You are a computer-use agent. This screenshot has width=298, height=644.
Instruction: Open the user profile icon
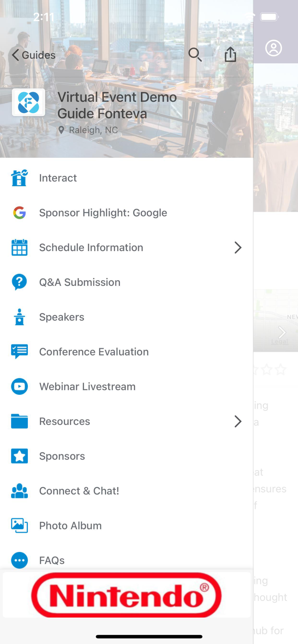(273, 48)
